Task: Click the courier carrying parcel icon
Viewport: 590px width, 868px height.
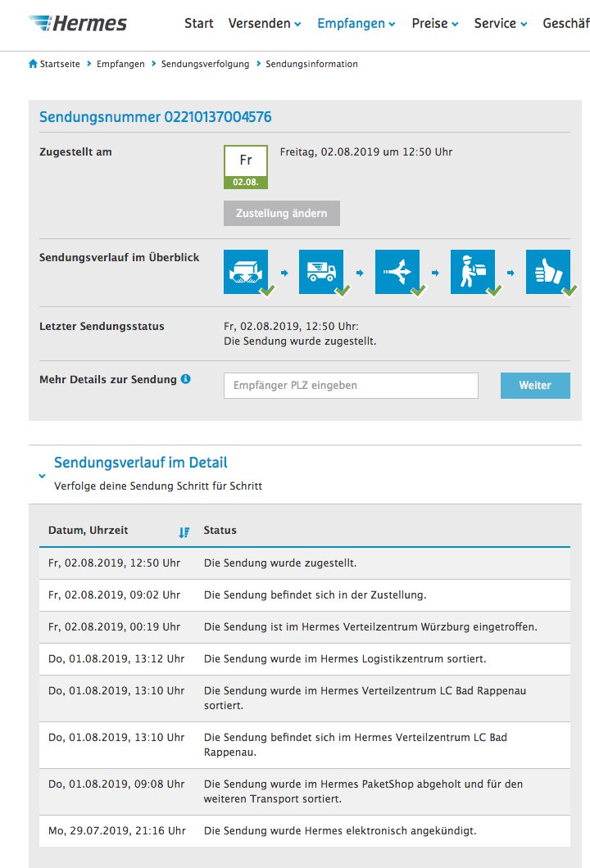Action: 473,272
